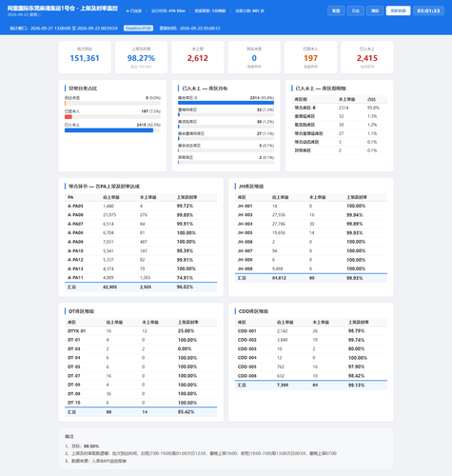Click the PA table total rate 96.02%
Viewport: 452px width, 476px height.
coord(185,287)
